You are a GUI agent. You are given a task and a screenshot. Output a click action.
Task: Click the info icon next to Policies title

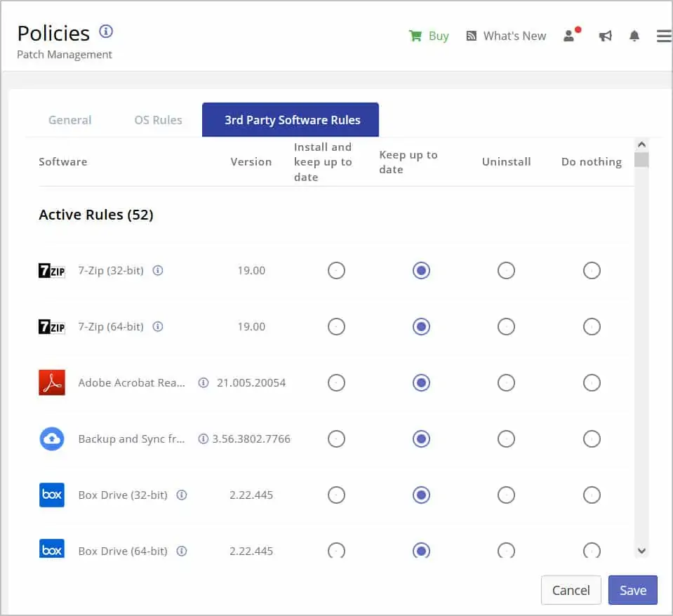pyautogui.click(x=106, y=32)
